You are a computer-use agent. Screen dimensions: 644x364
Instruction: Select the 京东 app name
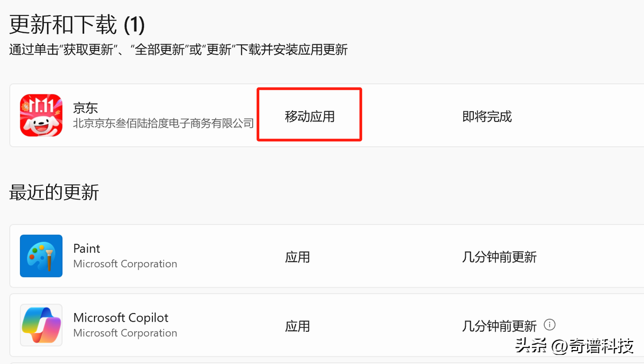[x=85, y=107]
